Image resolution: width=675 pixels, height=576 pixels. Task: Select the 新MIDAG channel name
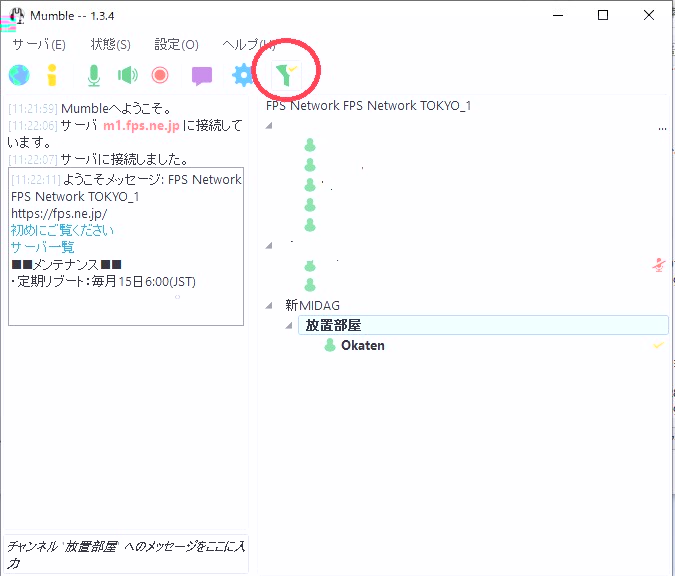click(x=313, y=306)
